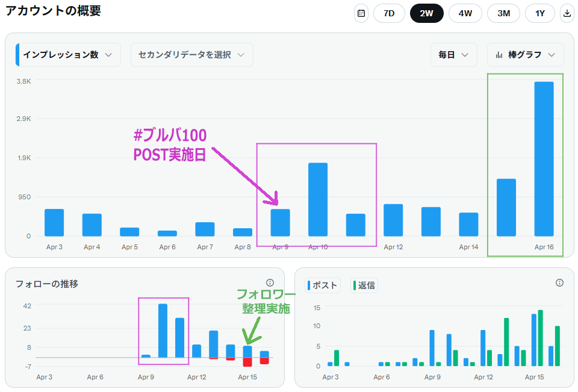Image resolution: width=578 pixels, height=392 pixels.
Task: Click the Apr 3 impressions bar
Action: pos(54,222)
